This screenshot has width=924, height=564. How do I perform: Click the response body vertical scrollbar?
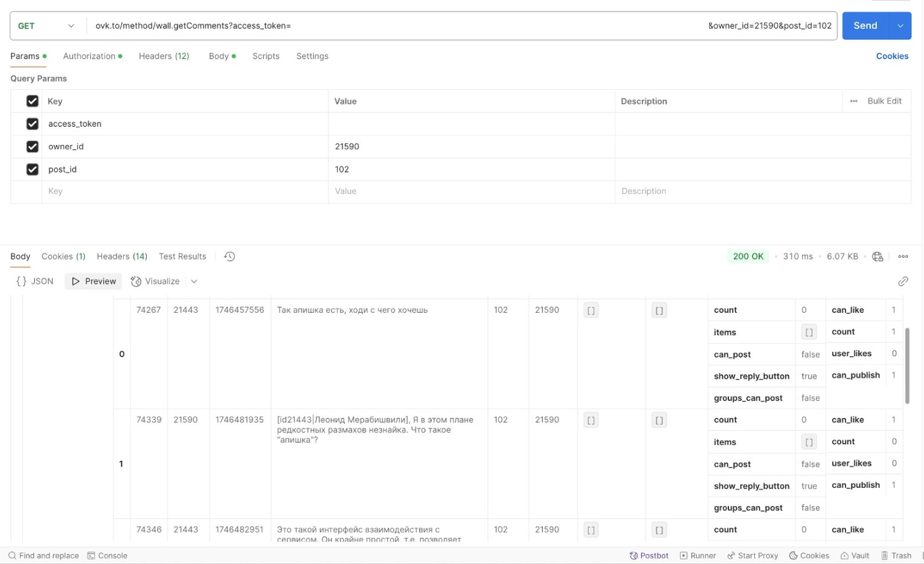point(907,366)
